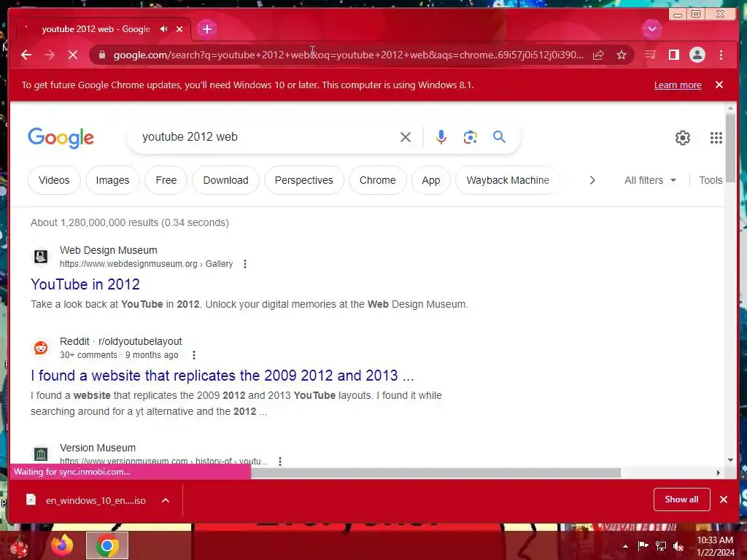Expand the All filters dropdown
Viewport: 747px width, 560px height.
pos(650,180)
